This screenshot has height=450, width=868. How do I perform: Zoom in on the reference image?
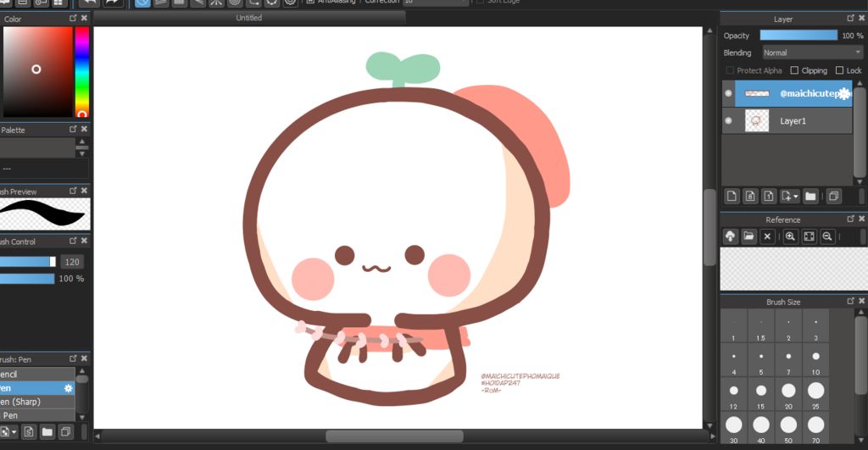coord(790,236)
